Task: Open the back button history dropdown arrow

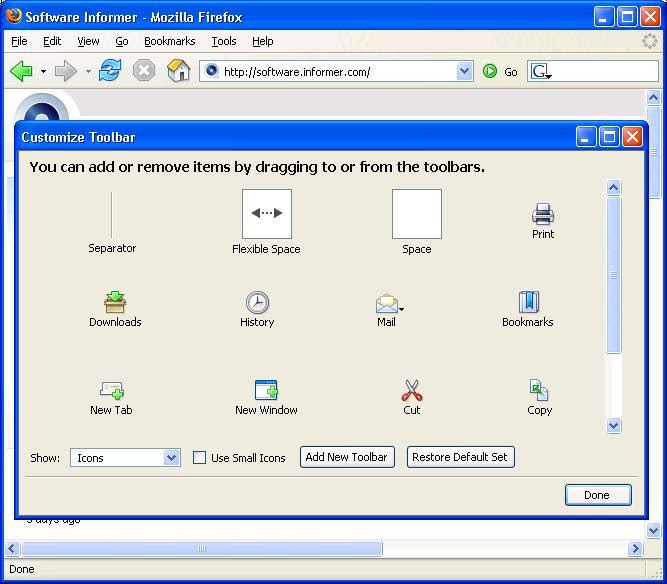Action: (43, 71)
